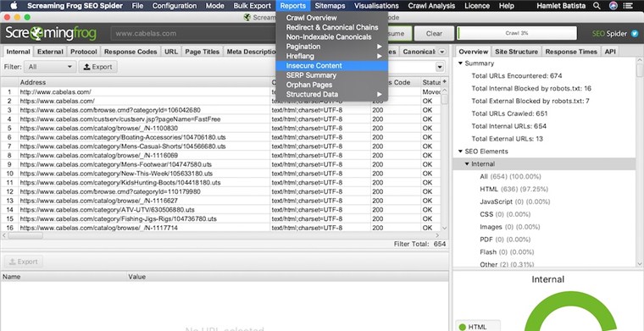Expand the Structured Data submenu
This screenshot has height=331, width=644.
click(x=332, y=94)
